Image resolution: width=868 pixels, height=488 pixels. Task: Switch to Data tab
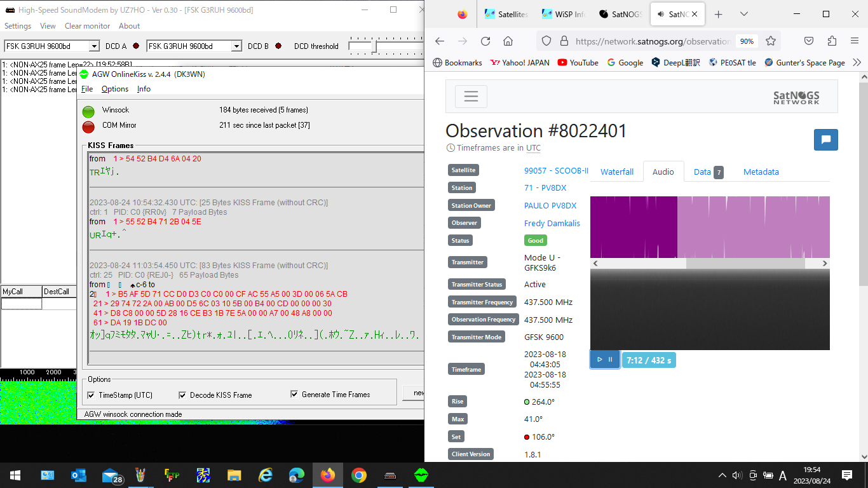click(708, 172)
